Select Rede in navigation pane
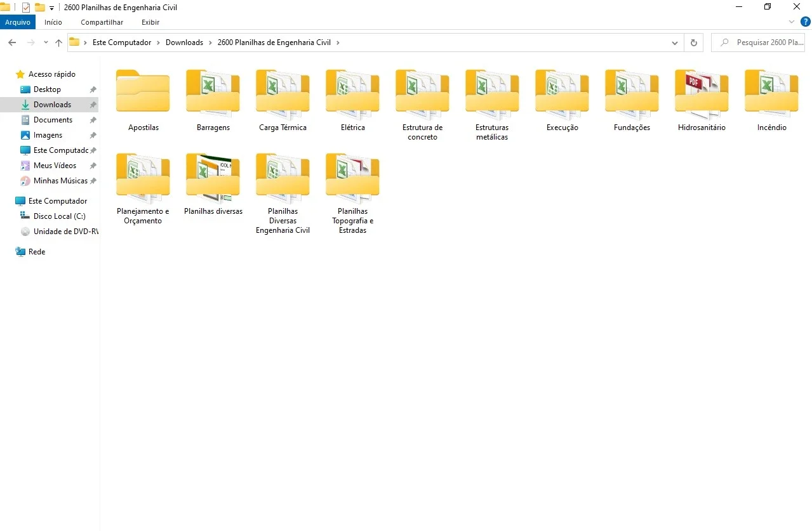Image resolution: width=812 pixels, height=531 pixels. click(x=37, y=252)
